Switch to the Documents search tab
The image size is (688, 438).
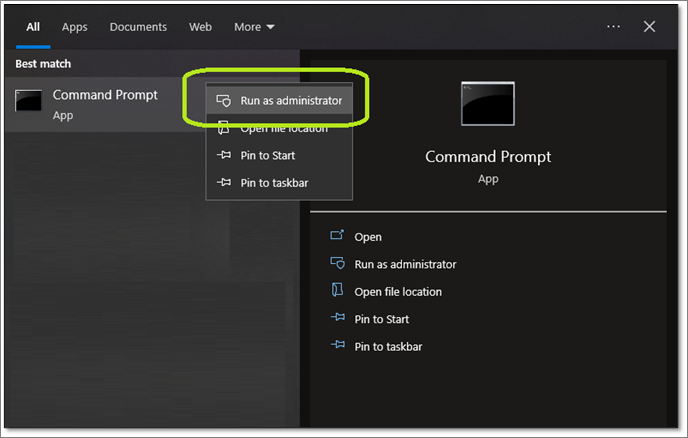point(138,27)
